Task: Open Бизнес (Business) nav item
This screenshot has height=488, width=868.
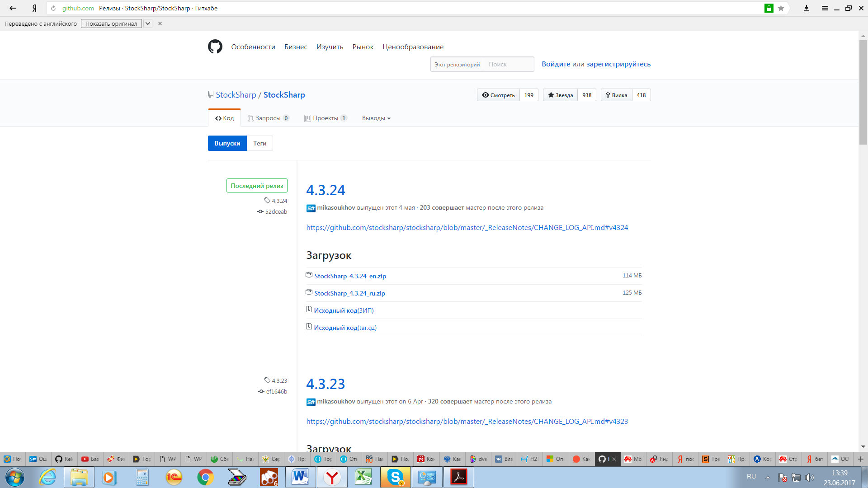Action: coord(296,47)
